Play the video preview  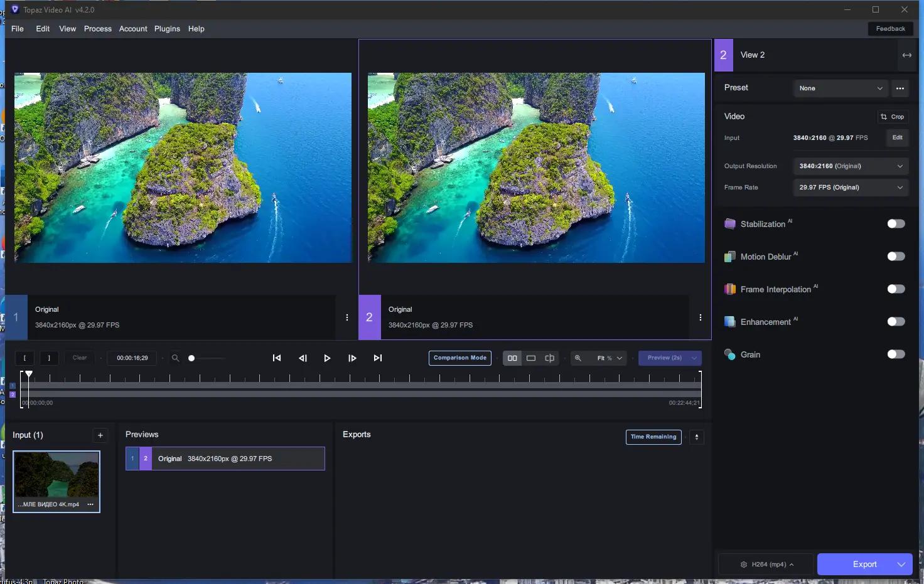click(327, 358)
